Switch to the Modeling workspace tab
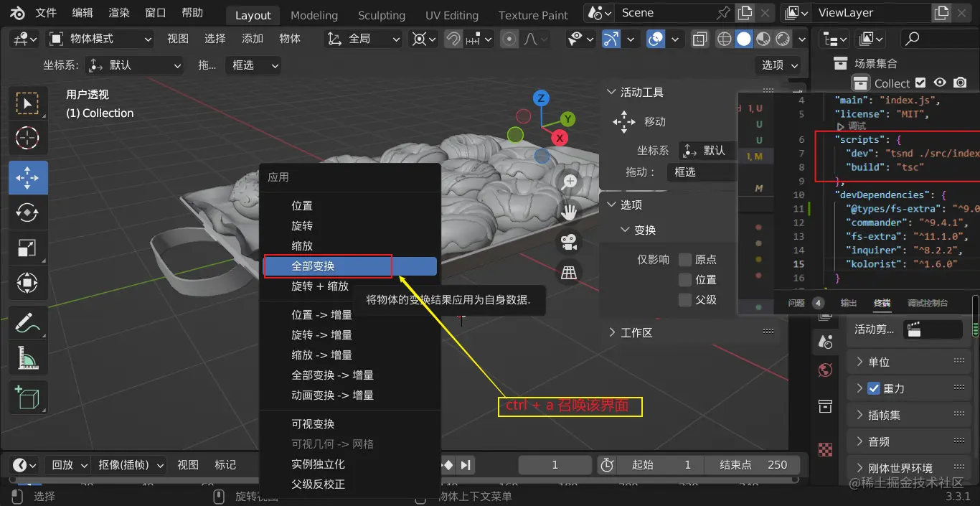The width and height of the screenshot is (980, 506). [314, 15]
